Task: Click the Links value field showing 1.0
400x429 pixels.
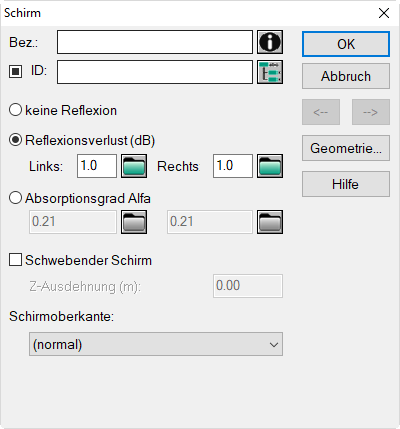Action: (97, 166)
